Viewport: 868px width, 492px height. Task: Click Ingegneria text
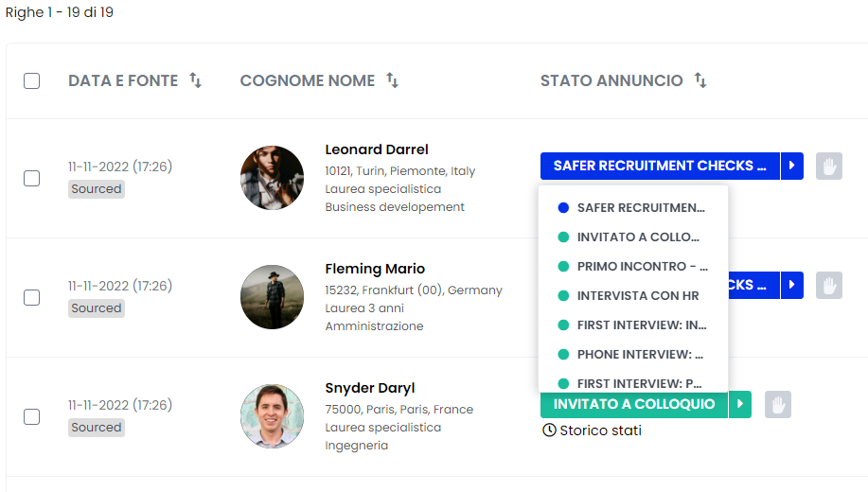(x=357, y=446)
